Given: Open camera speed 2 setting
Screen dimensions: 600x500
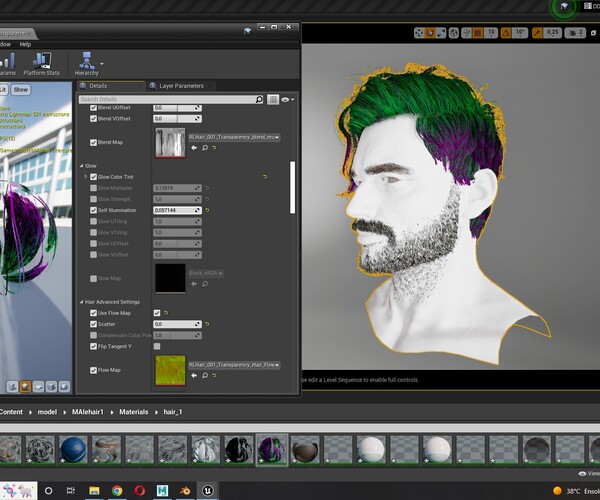Looking at the screenshot, I should point(575,33).
